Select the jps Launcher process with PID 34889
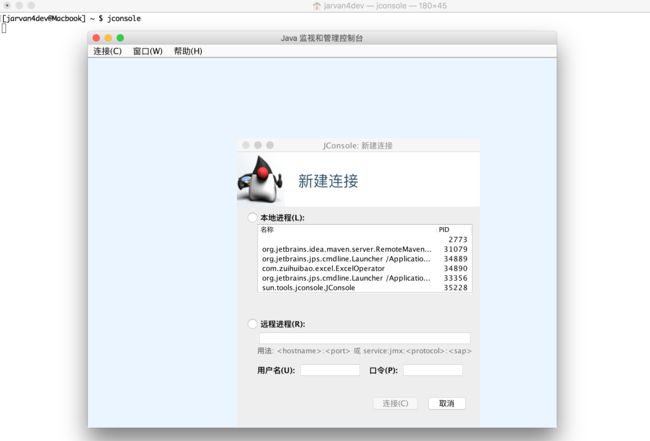Viewport: 650px width, 441px height. tap(365, 259)
